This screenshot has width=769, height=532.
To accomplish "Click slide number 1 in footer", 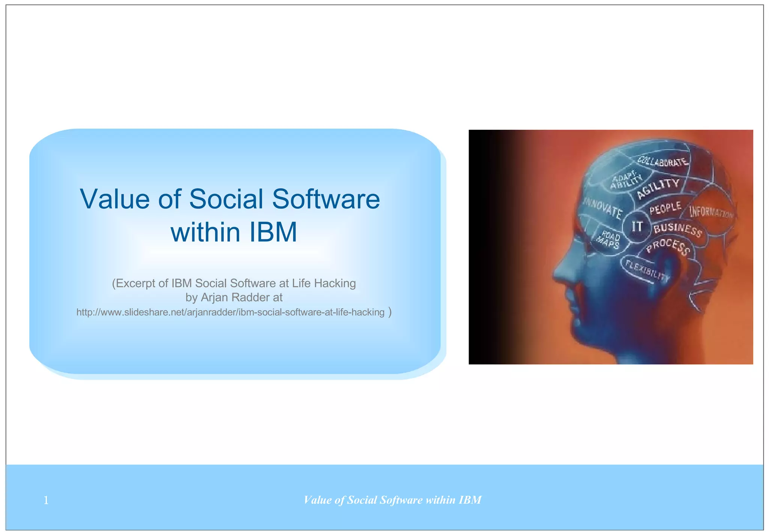I will click(x=46, y=500).
